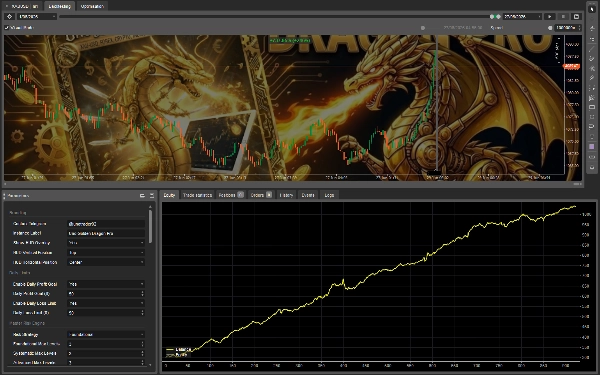Open the Positions tab
This screenshot has width=600, height=375.
pyautogui.click(x=231, y=195)
